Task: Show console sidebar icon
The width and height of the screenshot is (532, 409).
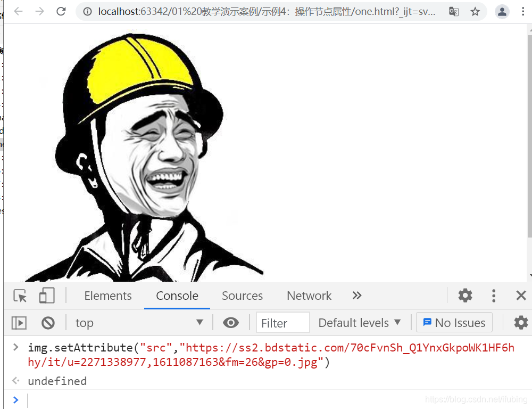Action: (19, 323)
